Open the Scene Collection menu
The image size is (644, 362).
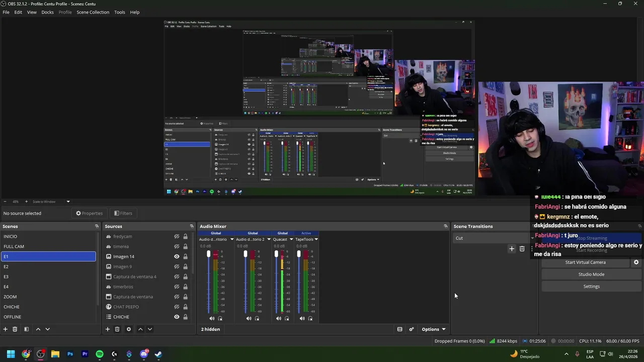(93, 12)
